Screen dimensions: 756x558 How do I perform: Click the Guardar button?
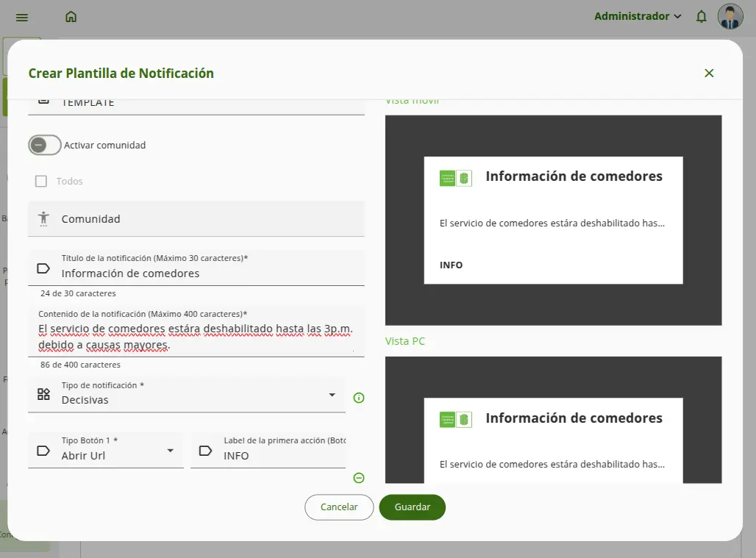[x=412, y=507]
